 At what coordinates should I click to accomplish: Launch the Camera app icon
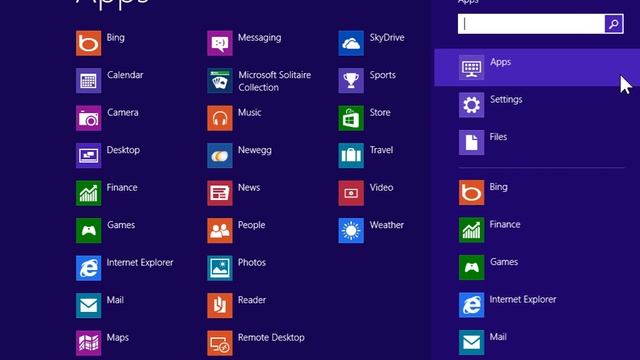(x=89, y=118)
